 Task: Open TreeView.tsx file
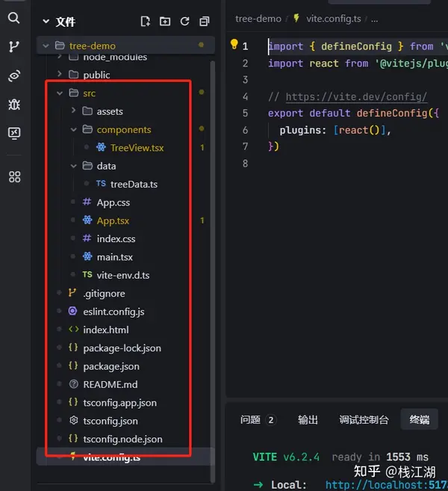[137, 147]
